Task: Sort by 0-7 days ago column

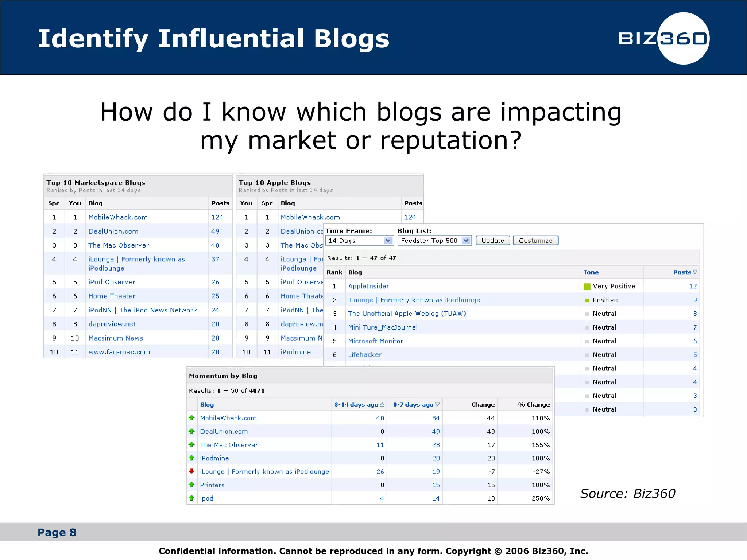Action: [x=416, y=405]
